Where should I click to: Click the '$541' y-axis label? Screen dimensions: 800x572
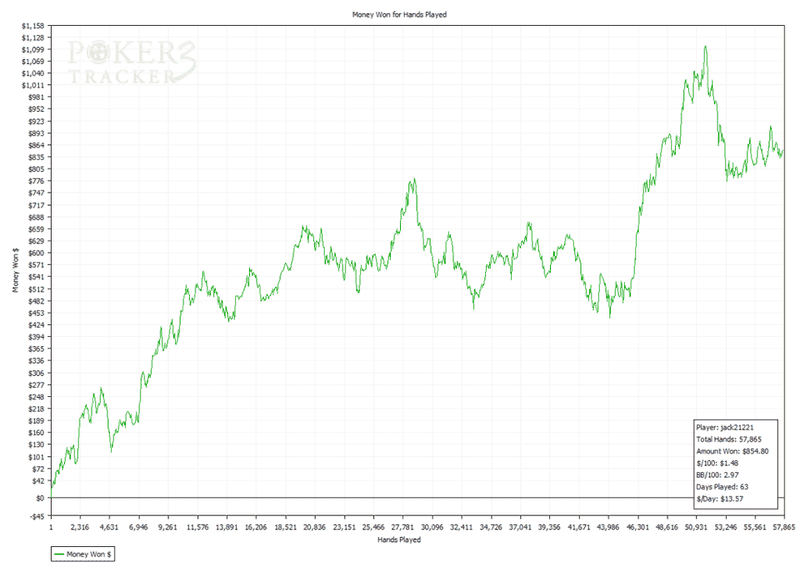click(36, 277)
